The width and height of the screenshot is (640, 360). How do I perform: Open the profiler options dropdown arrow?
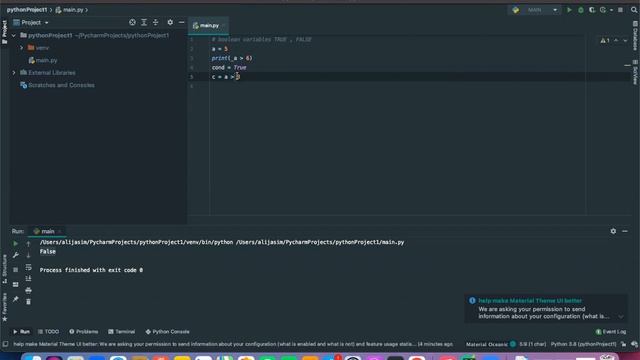pyautogui.click(x=611, y=10)
